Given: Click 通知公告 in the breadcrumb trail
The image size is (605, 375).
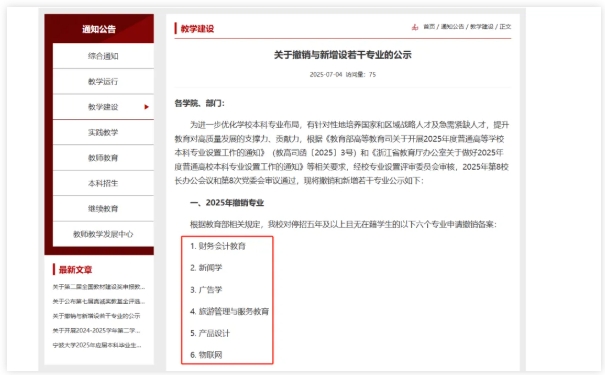Looking at the screenshot, I should (x=452, y=27).
